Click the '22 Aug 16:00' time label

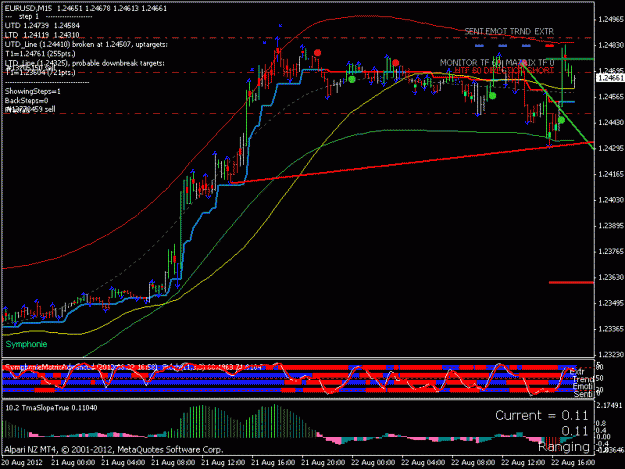573,463
